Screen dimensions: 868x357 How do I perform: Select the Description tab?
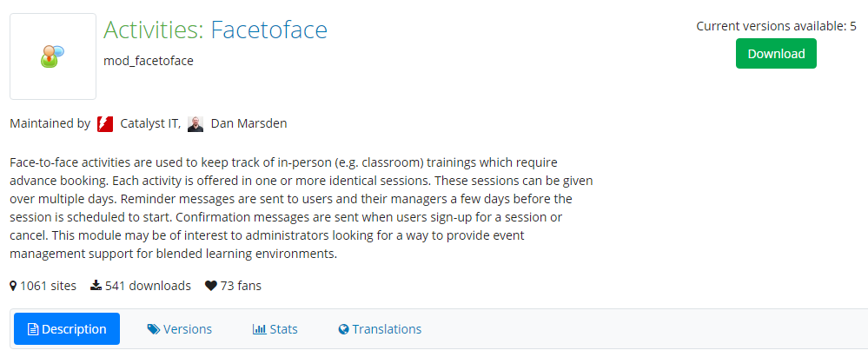(67, 329)
